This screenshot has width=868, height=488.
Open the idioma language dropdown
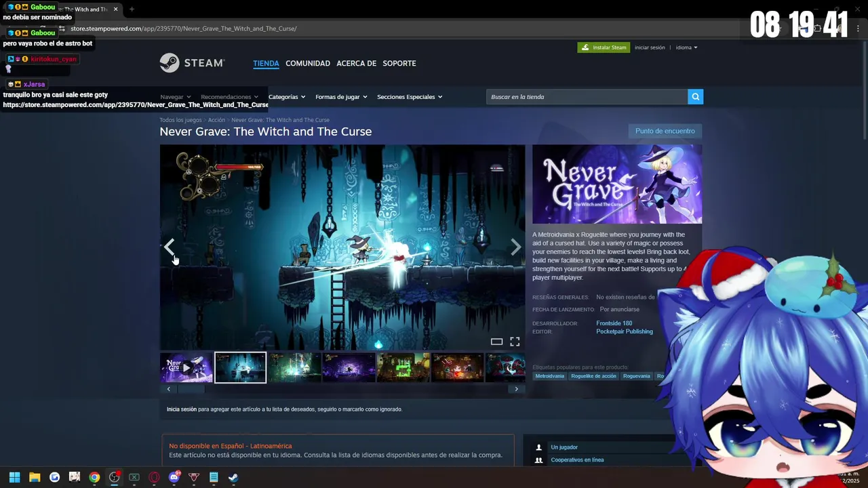[686, 47]
